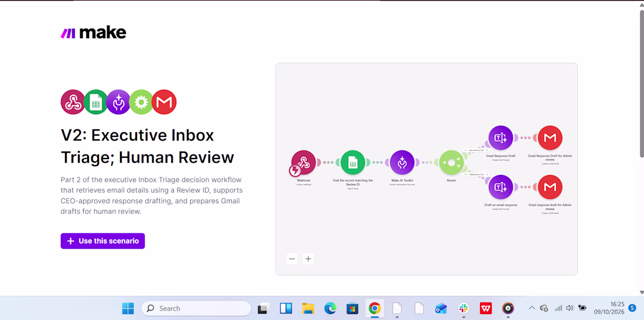
Task: Select the Email Response Draft AI module
Action: click(x=501, y=138)
